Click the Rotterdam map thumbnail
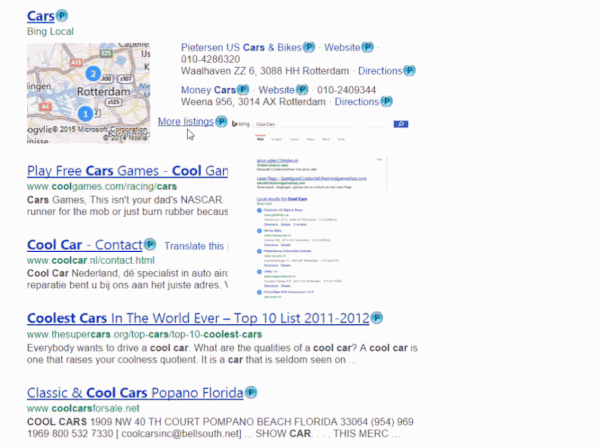Viewport: 600px width, 448px height. coord(88,93)
